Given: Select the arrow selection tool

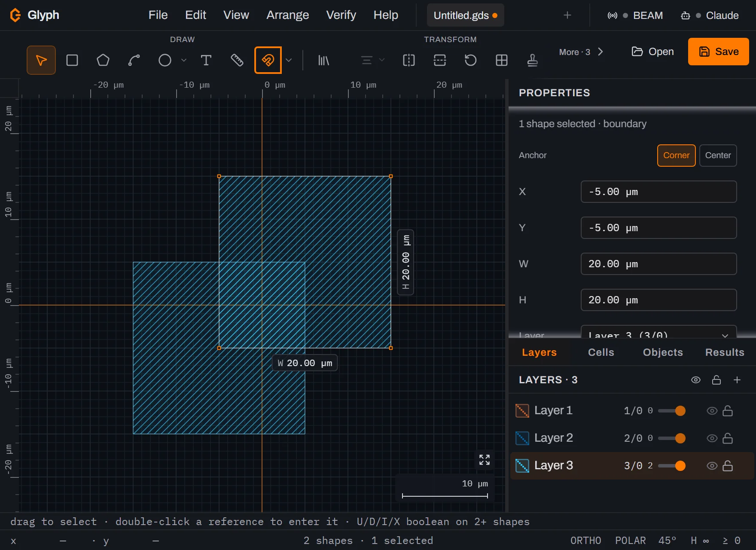Looking at the screenshot, I should coord(41,60).
